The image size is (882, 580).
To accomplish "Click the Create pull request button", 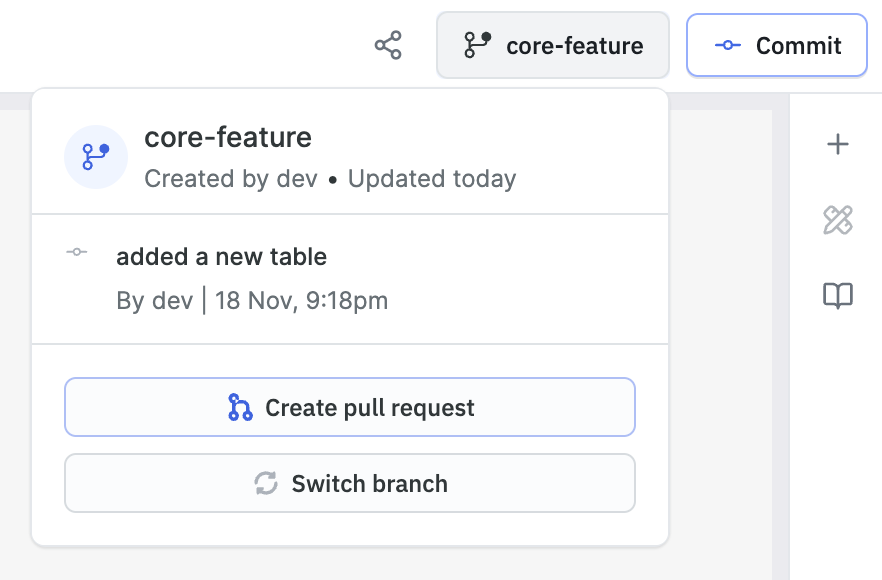I will [x=350, y=407].
